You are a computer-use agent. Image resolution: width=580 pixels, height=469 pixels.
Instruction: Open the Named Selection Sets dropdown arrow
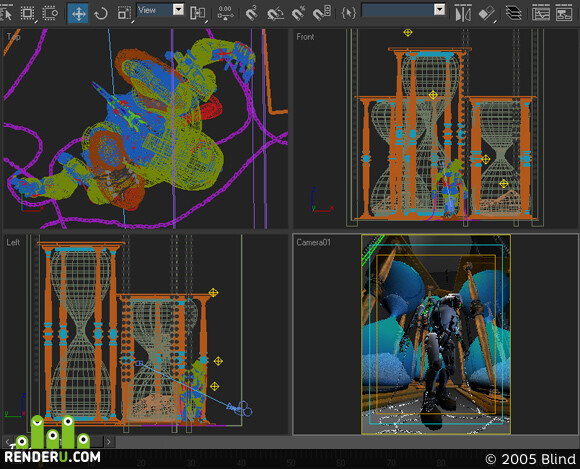(439, 9)
